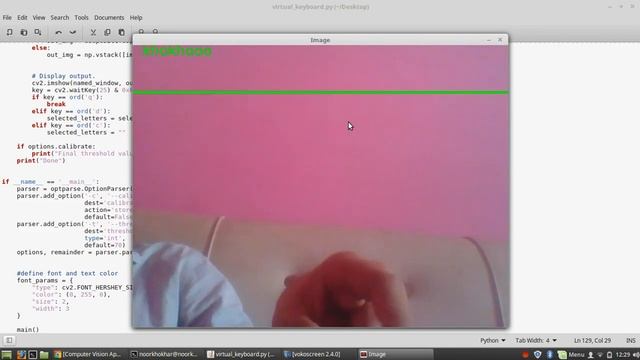The width and height of the screenshot is (640, 360).
Task: Click '#define font and text color' comment
Action: (x=67, y=273)
